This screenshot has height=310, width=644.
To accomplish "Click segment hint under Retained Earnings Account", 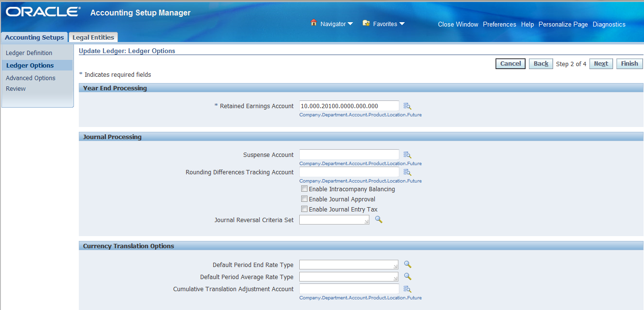I will [360, 115].
